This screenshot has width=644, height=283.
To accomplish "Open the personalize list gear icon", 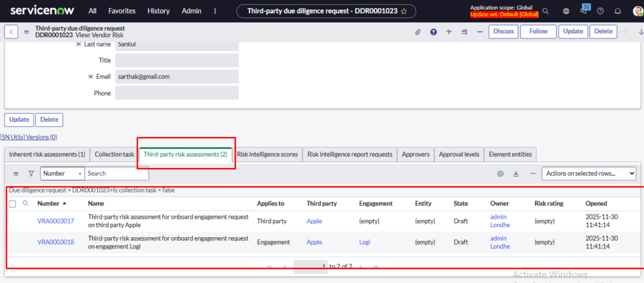I will (501, 174).
